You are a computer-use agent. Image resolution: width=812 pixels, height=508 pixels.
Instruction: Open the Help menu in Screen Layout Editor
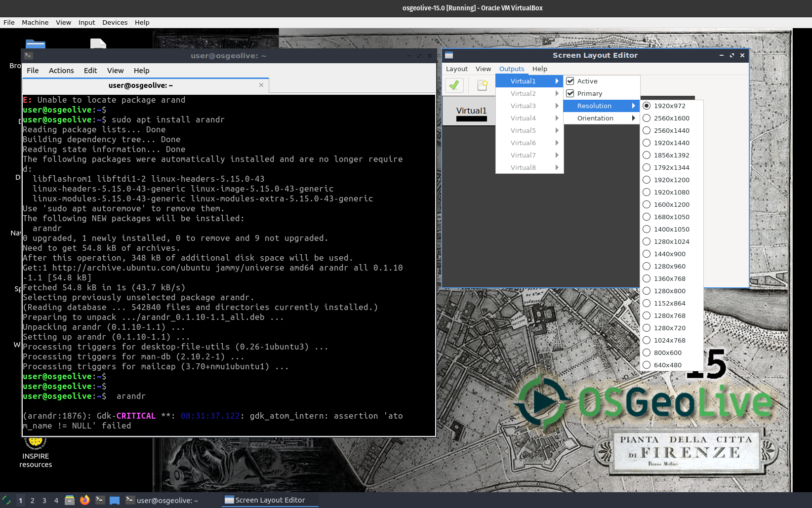click(x=539, y=69)
